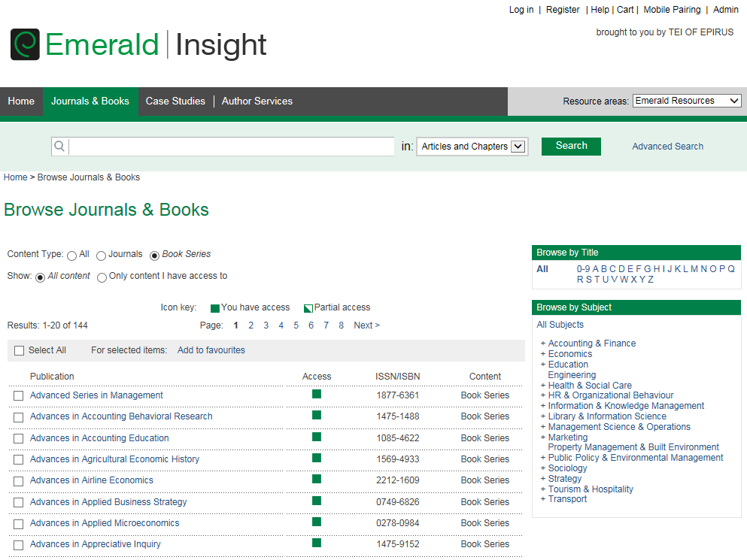Select the All content type radio

[72, 256]
